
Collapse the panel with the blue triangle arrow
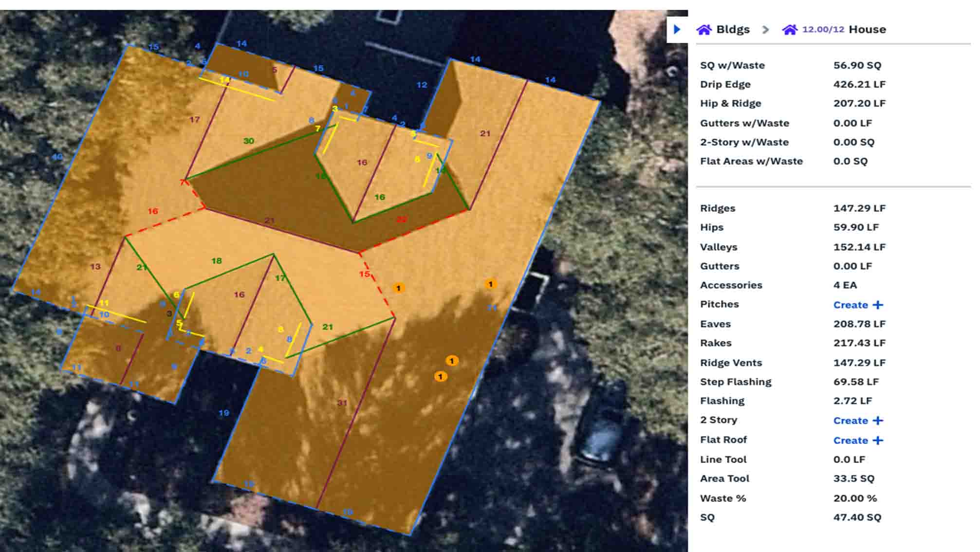677,29
